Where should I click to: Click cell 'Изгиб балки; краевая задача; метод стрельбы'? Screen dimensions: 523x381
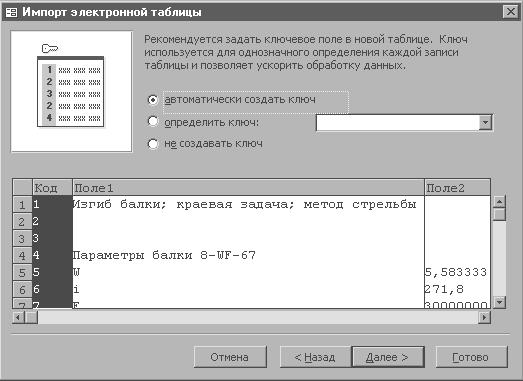click(248, 204)
